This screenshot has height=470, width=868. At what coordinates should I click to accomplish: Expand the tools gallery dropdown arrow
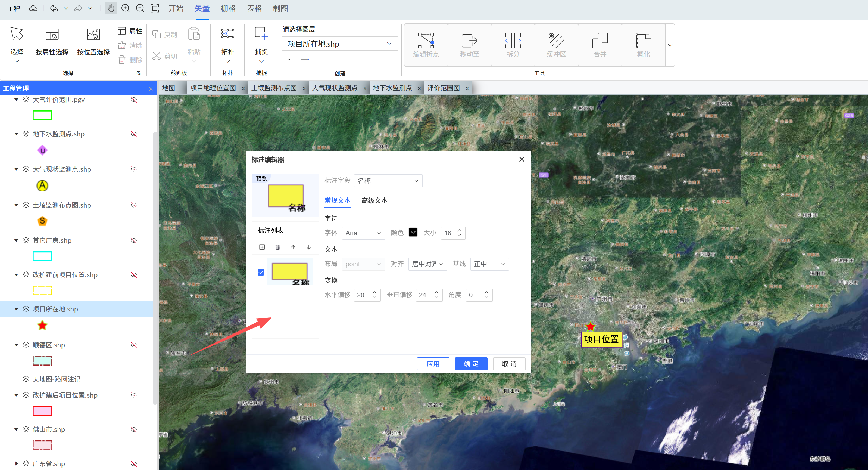tap(670, 45)
